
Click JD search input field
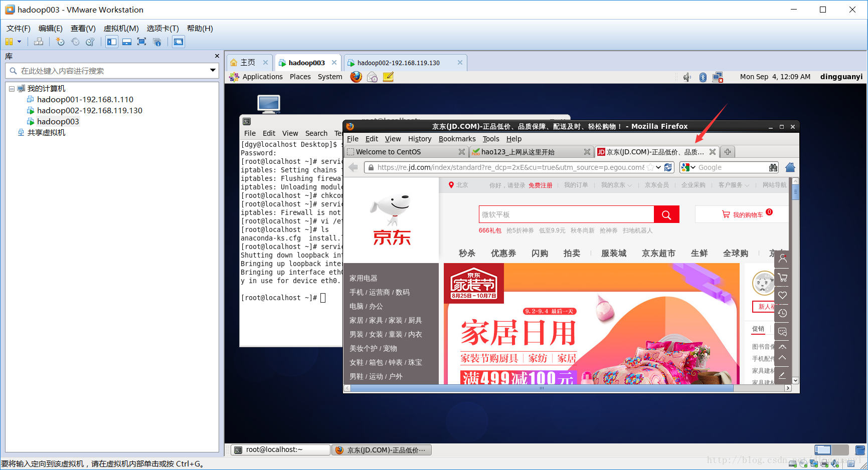tap(566, 214)
